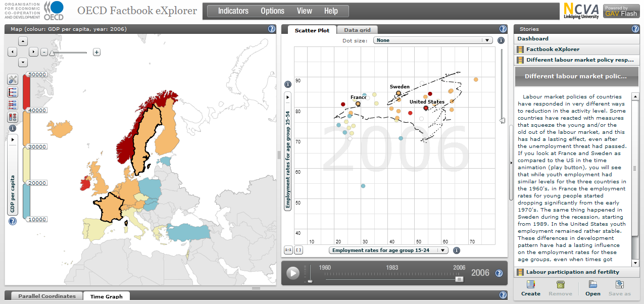Viewport: 644px width, 304px height.
Task: Pan the map down with the arrow button
Action: (x=23, y=62)
